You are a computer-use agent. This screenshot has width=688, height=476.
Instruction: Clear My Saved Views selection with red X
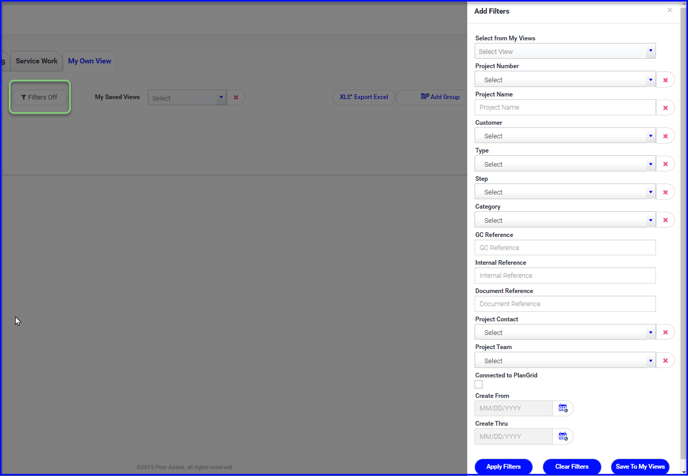[x=236, y=97]
